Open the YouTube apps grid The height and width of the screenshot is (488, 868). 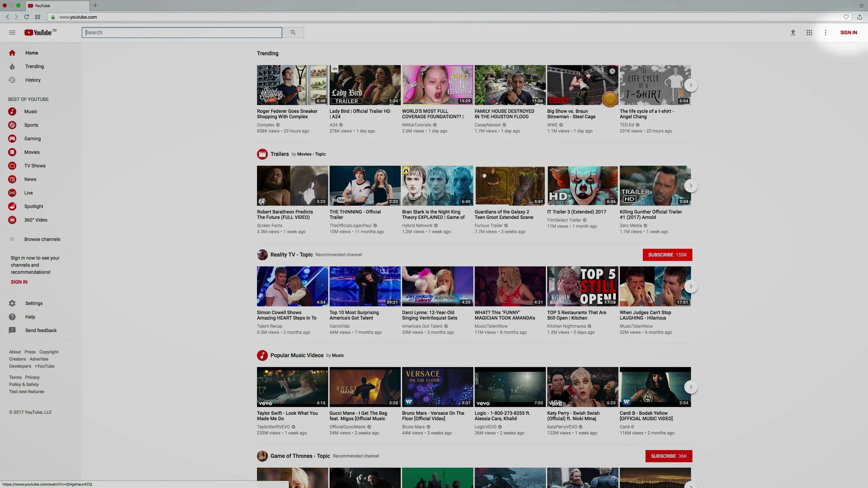point(809,33)
